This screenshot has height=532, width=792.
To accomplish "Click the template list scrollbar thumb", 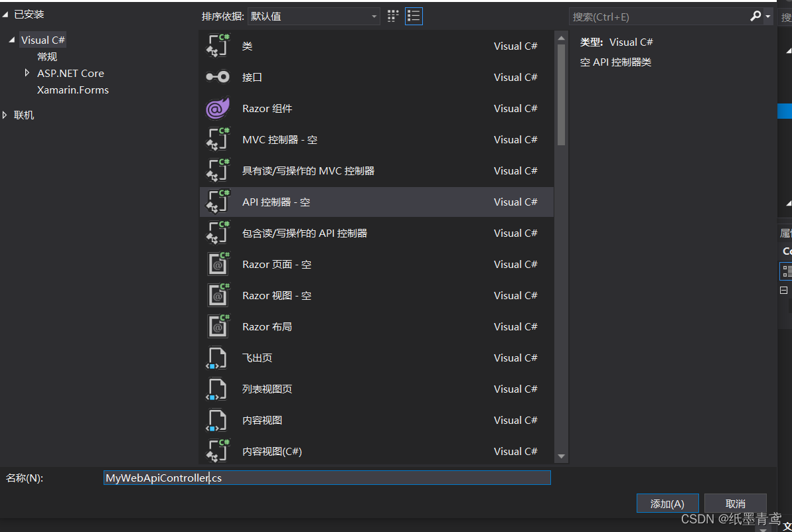I will click(x=561, y=95).
